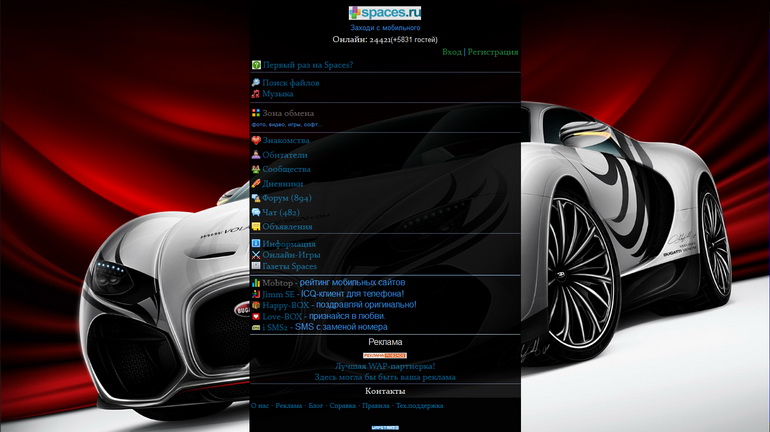Click icon beside i SMS2
This screenshot has width=770, height=432.
[256, 327]
